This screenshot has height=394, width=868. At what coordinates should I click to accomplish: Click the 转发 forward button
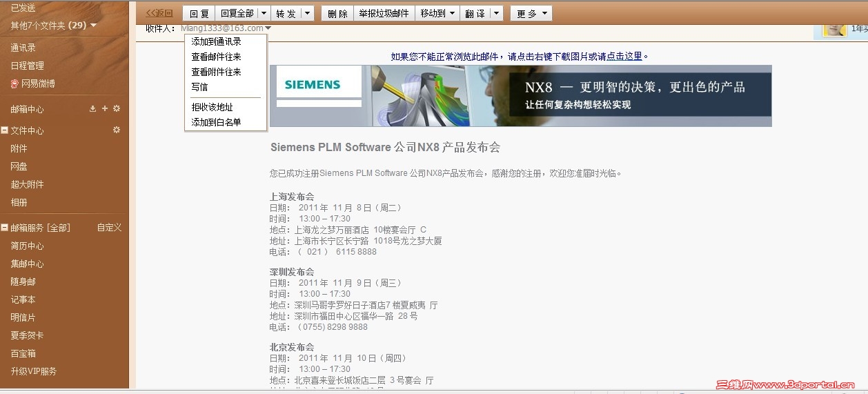click(286, 13)
